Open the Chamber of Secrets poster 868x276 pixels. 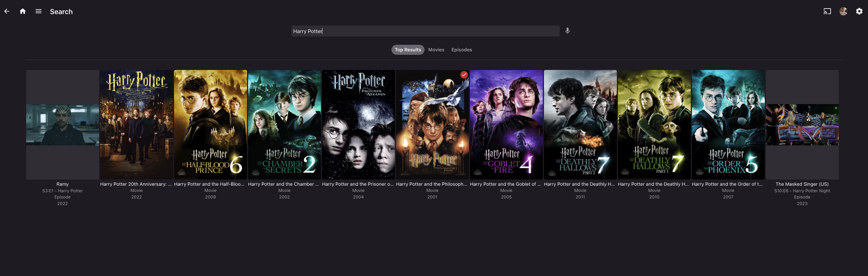[285, 125]
